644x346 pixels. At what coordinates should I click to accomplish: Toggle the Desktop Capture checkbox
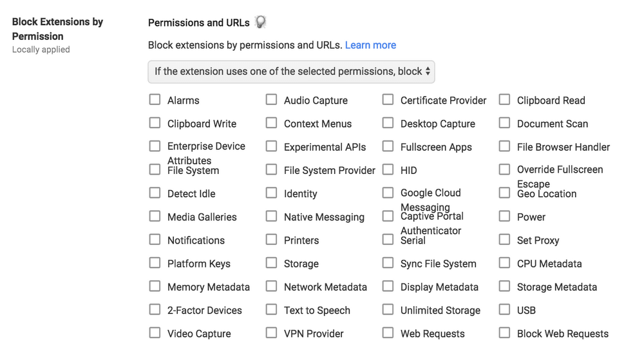pyautogui.click(x=388, y=123)
